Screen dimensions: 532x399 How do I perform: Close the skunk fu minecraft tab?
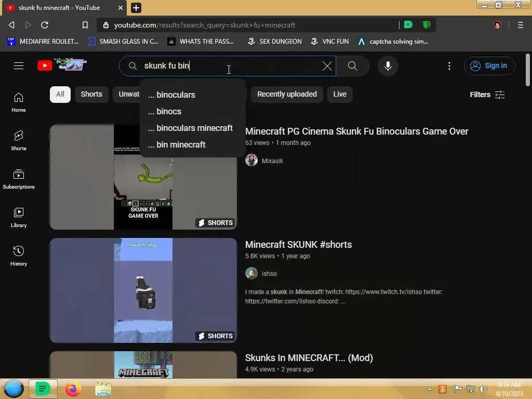coord(121,8)
